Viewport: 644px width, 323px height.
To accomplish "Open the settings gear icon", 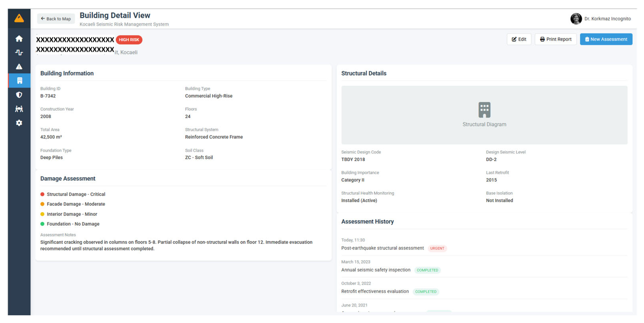I will (x=19, y=123).
